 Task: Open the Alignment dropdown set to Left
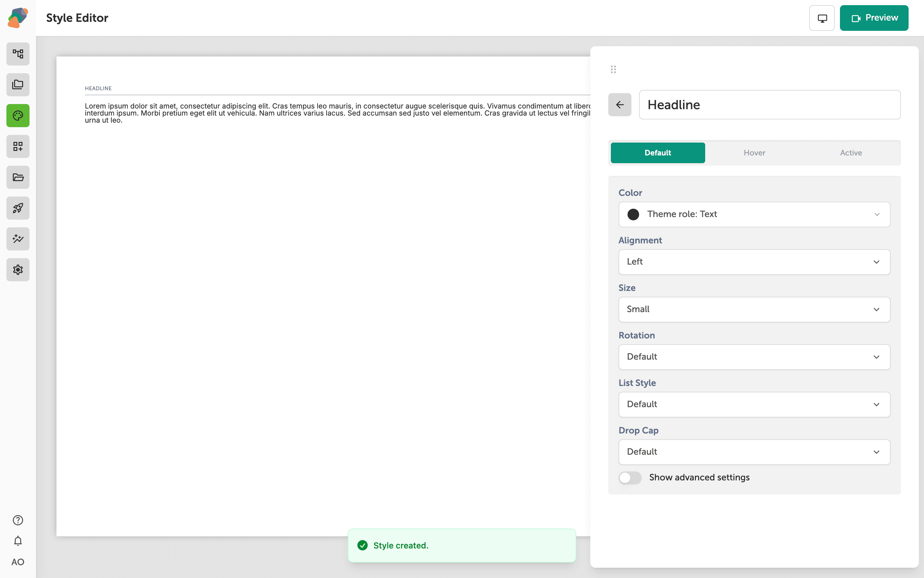[x=754, y=262]
